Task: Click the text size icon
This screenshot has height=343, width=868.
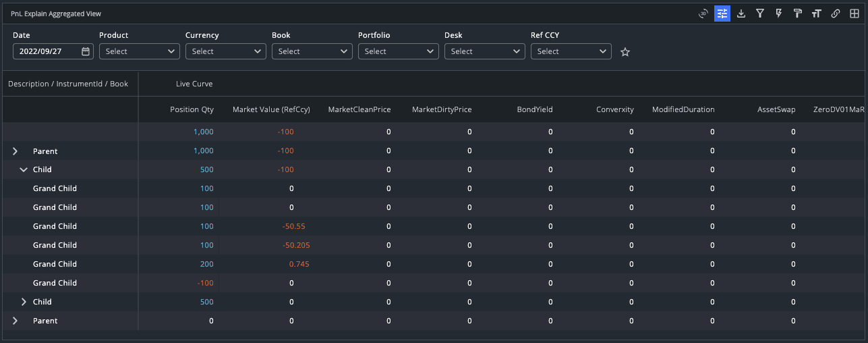Action: [817, 14]
